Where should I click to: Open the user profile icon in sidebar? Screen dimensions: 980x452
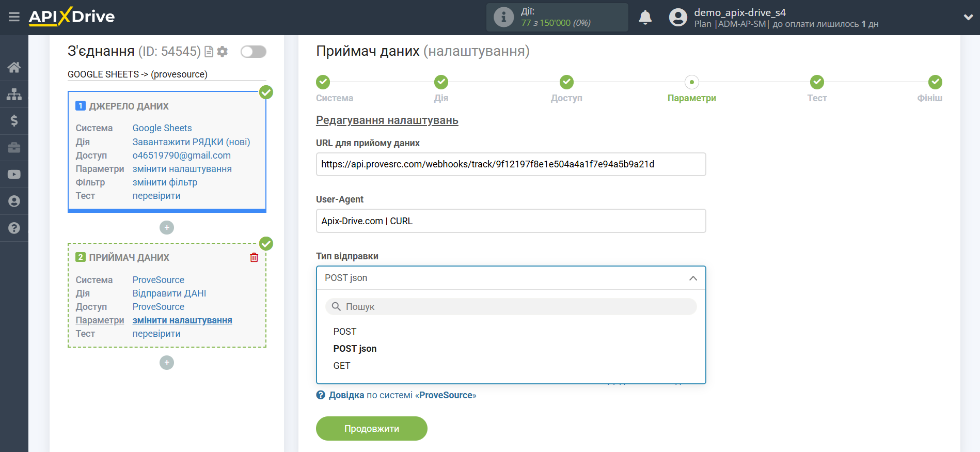14,201
